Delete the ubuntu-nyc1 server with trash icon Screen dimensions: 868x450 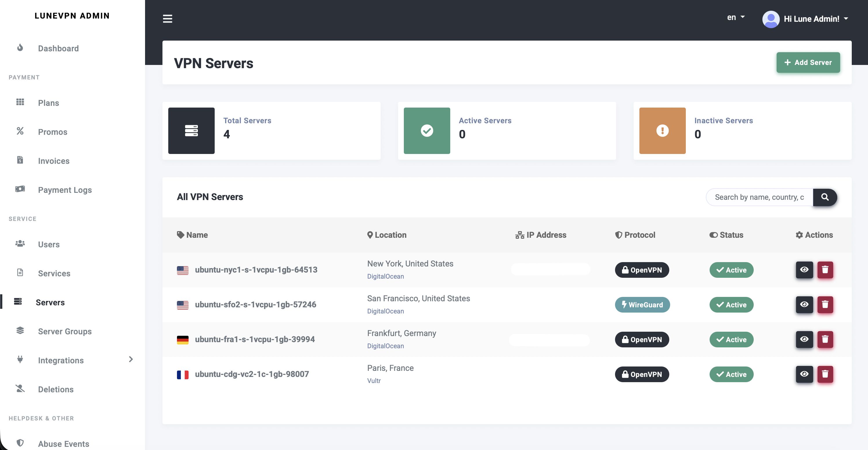825,270
